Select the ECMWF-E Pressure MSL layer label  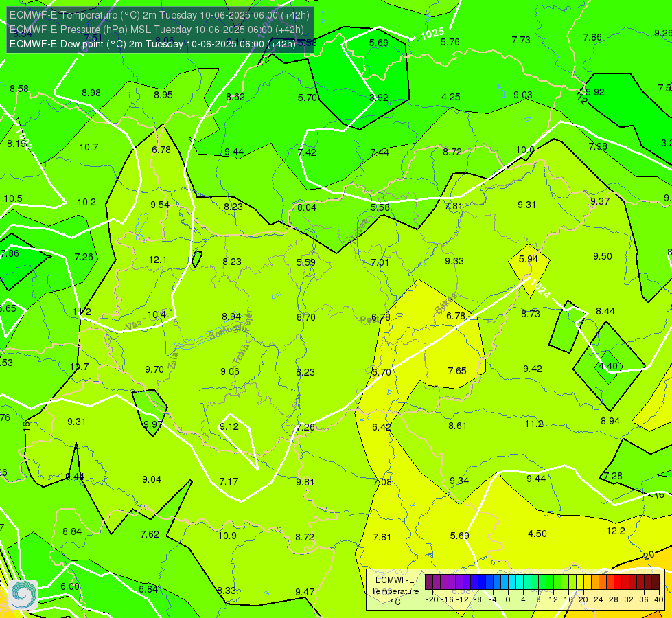tap(157, 30)
